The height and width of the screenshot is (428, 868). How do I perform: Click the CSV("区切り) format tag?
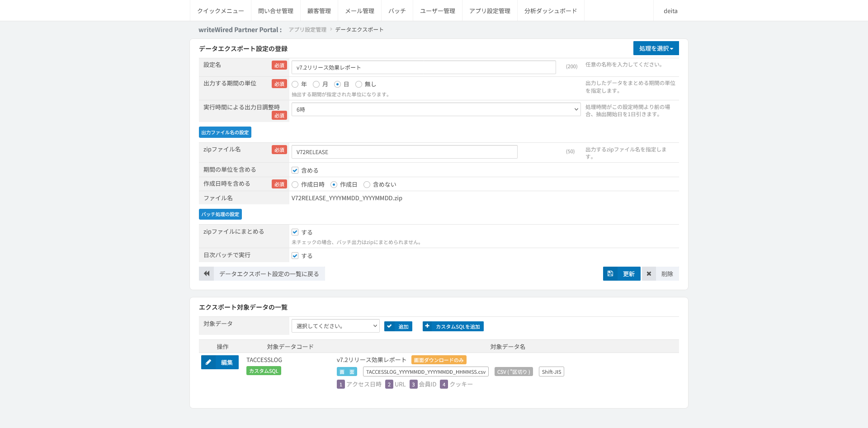[514, 372]
